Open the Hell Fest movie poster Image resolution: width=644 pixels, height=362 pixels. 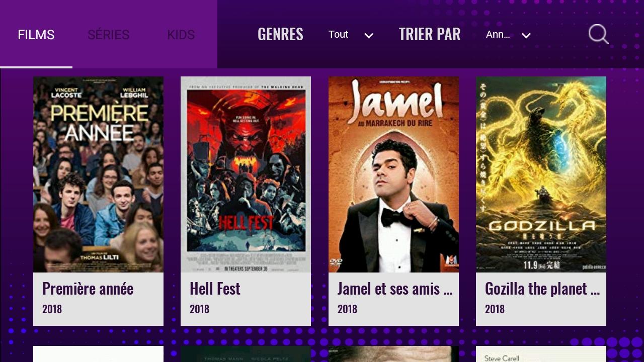(246, 174)
